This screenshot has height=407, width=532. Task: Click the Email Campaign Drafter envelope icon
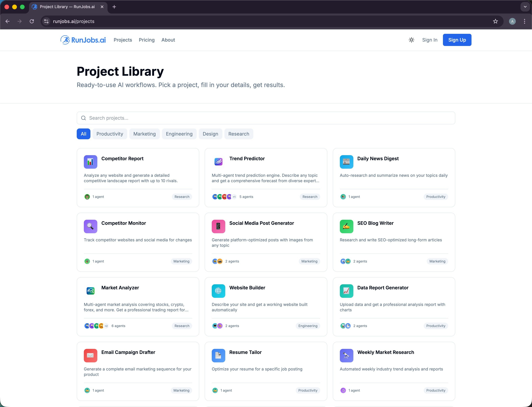[x=90, y=355]
